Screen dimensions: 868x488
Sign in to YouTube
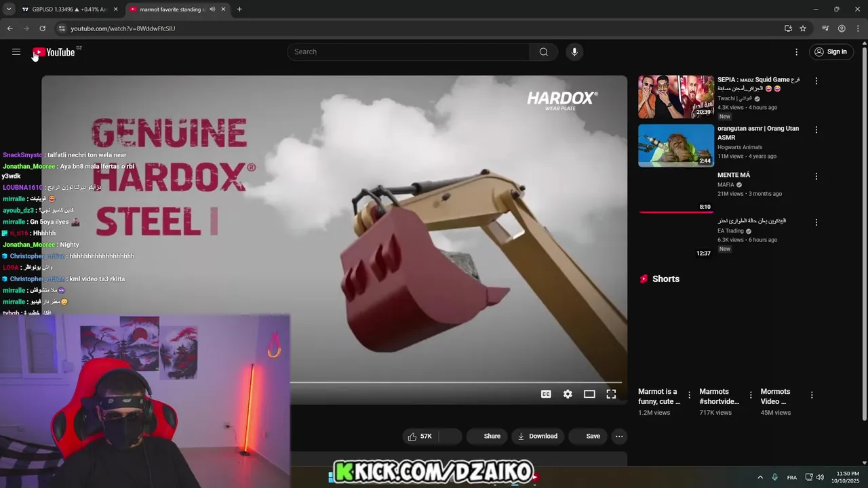coord(831,52)
